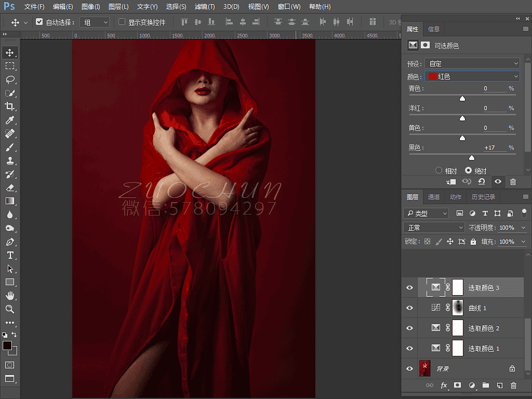Open the 正常 blend mode dropdown
532x399 pixels.
[x=434, y=228]
